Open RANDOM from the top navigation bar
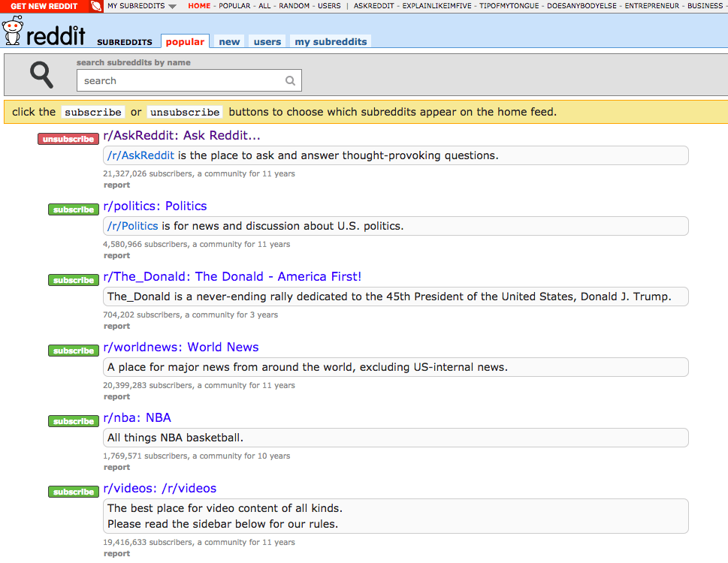The height and width of the screenshot is (563, 728). 294,6
